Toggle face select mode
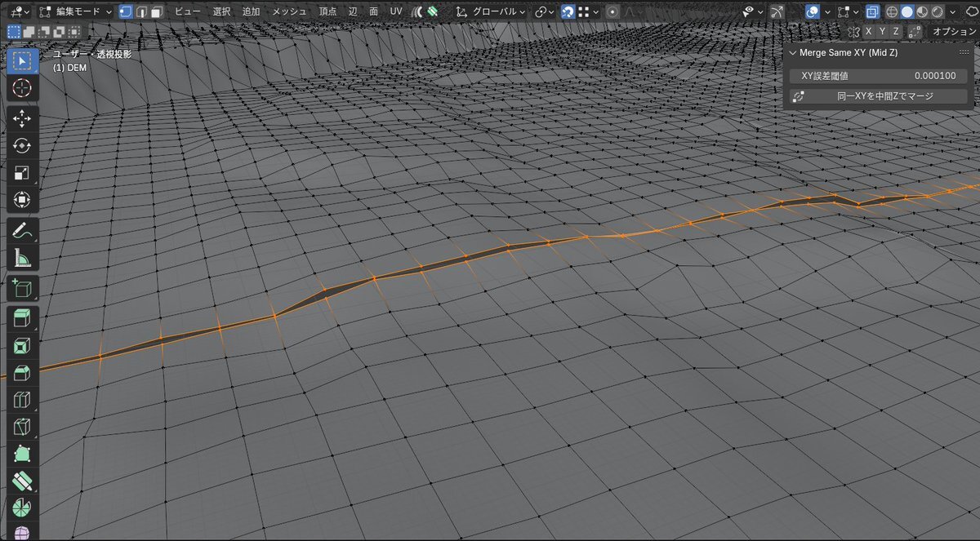Screen dimensions: 980x541 (x=156, y=11)
